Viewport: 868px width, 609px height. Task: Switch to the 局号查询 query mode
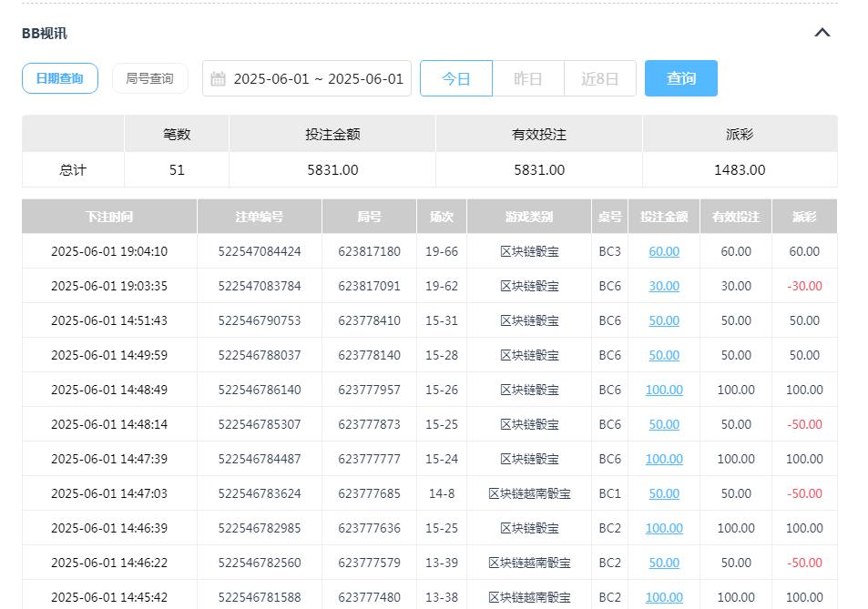pos(149,77)
